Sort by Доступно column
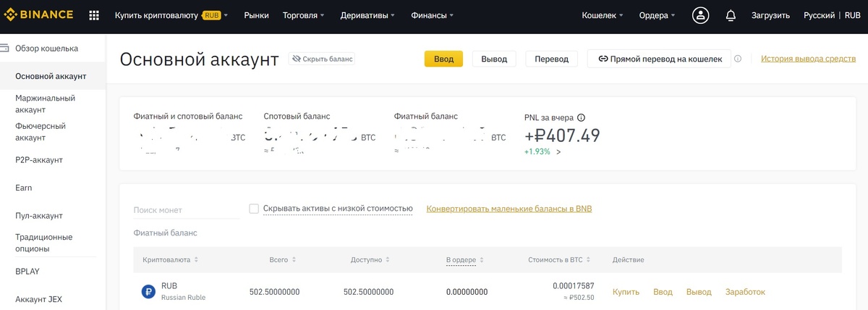 click(x=370, y=259)
